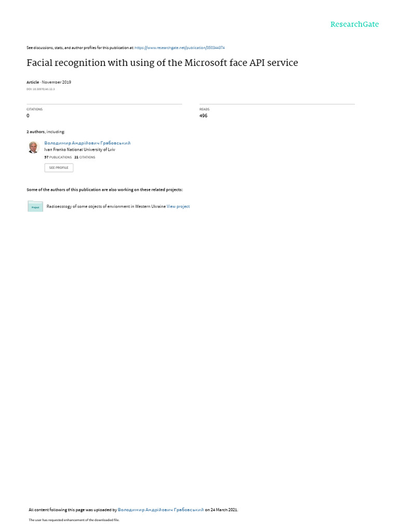Image resolution: width=399 pixels, height=532 pixels.
Task: Open the View project link
Action: pyautogui.click(x=178, y=206)
